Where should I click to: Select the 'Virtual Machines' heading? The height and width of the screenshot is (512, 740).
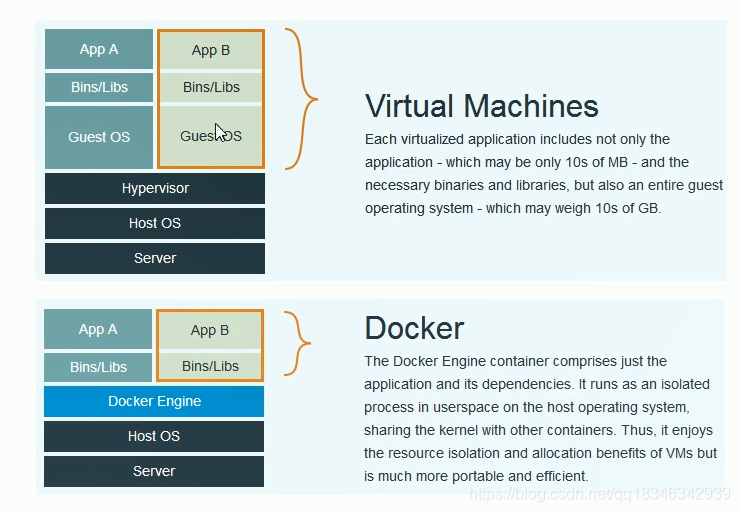click(481, 106)
